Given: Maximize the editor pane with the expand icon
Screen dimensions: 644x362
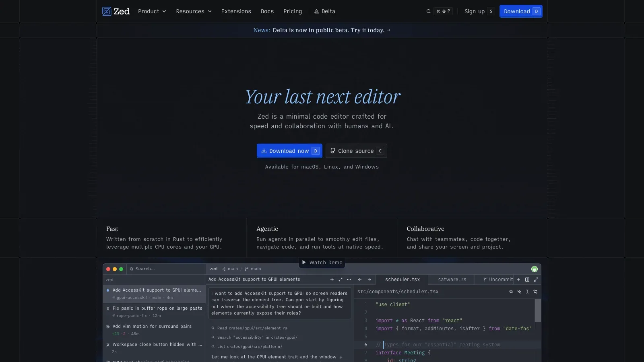Looking at the screenshot, I should [536, 280].
